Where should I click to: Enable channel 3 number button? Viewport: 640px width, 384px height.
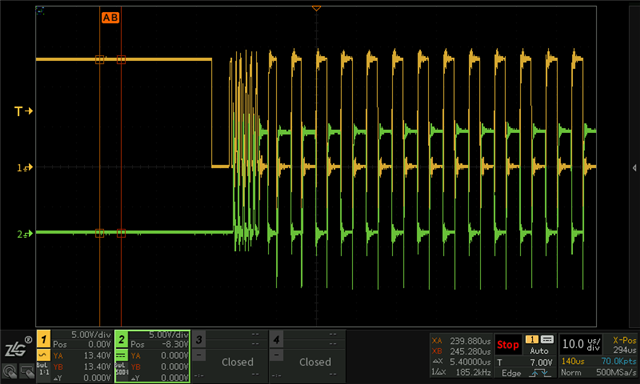click(199, 339)
